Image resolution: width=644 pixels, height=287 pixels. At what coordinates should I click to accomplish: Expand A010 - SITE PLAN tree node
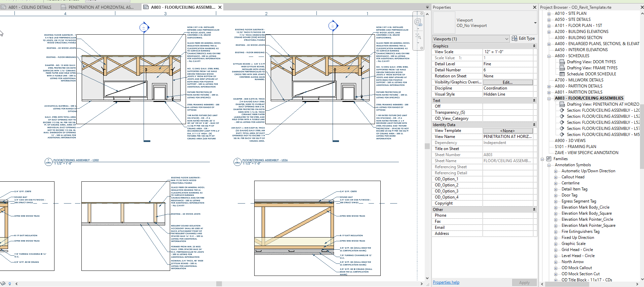click(549, 14)
